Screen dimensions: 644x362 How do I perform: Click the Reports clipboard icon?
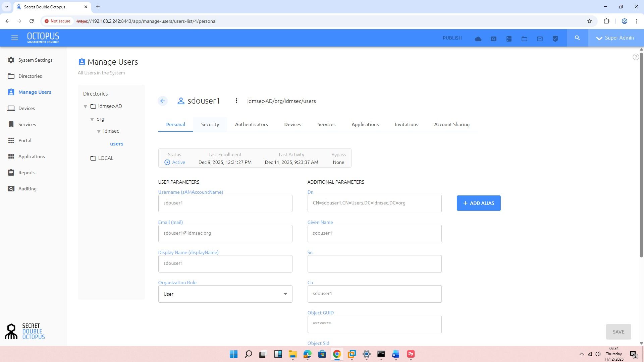[11, 173]
